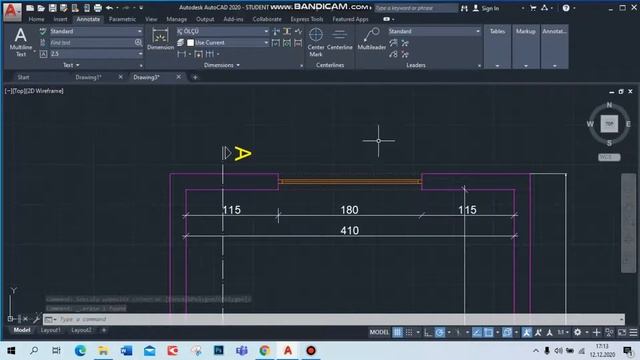Toggle Ortho mode in status bar
Image resolution: width=640 pixels, height=360 pixels.
point(427,333)
